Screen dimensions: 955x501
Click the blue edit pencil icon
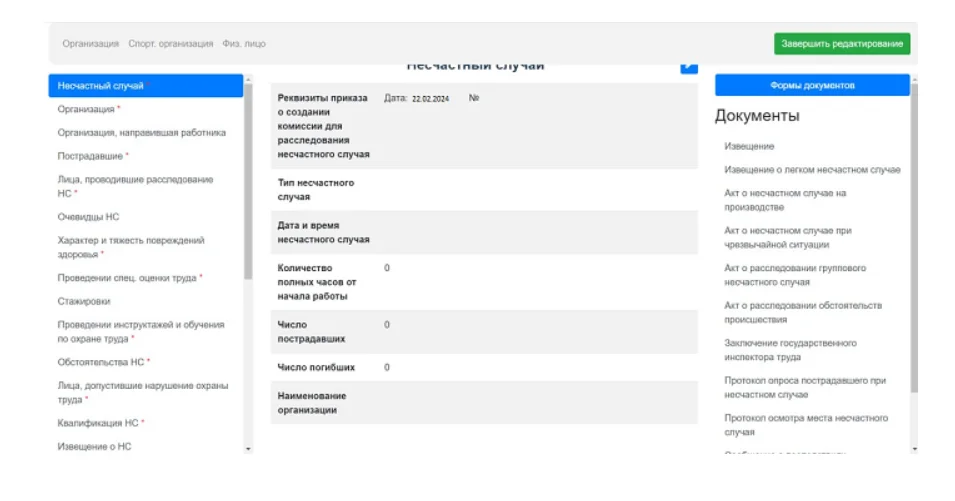[689, 67]
